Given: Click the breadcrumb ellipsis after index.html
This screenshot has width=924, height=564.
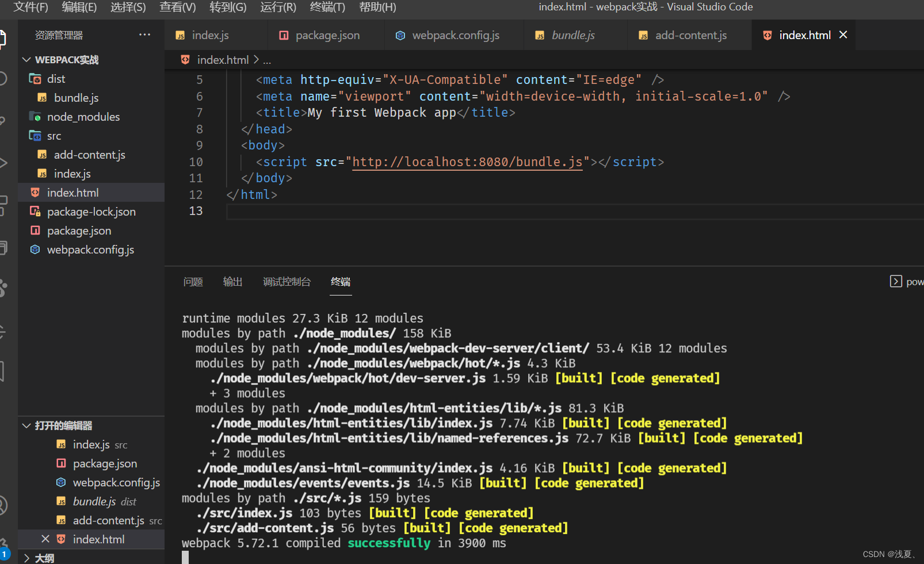Looking at the screenshot, I should 267,60.
